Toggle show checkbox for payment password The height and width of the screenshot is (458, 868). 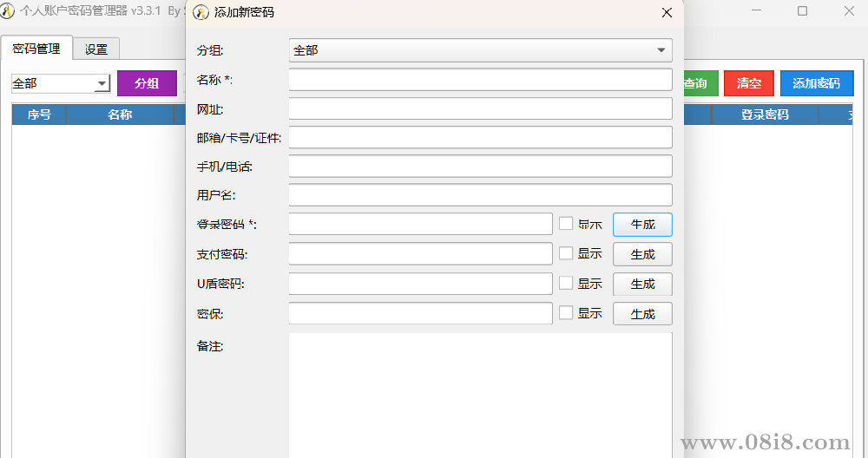click(x=566, y=254)
